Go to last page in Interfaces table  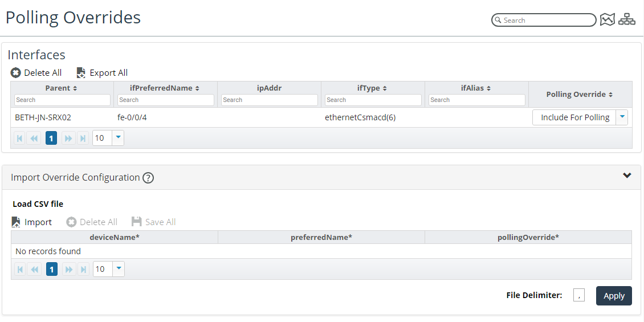pyautogui.click(x=83, y=138)
